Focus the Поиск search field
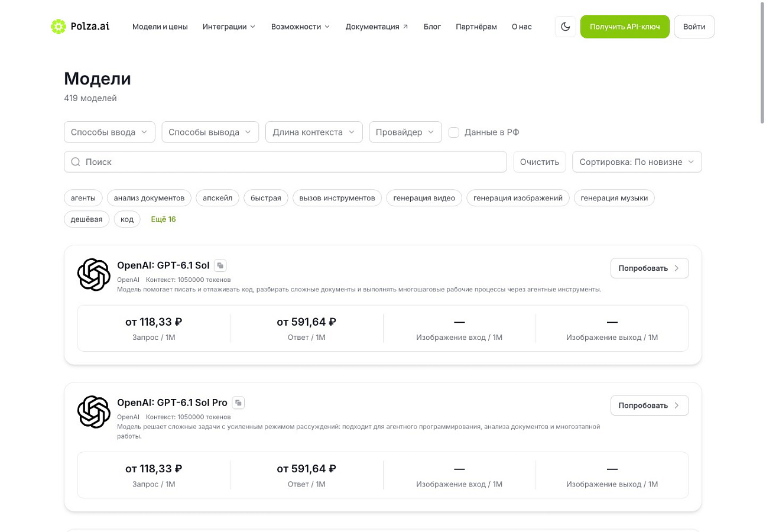Viewport: 766px width, 532px height. click(x=285, y=162)
